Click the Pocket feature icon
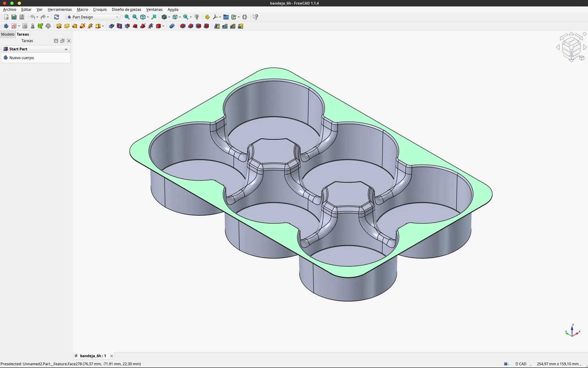This screenshot has width=588, height=368. (111, 26)
